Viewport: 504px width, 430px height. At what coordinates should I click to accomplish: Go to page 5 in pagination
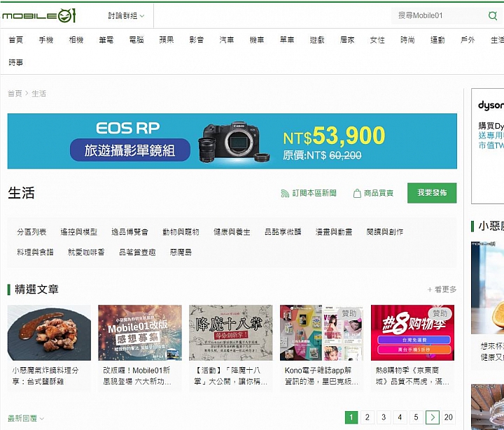click(416, 417)
